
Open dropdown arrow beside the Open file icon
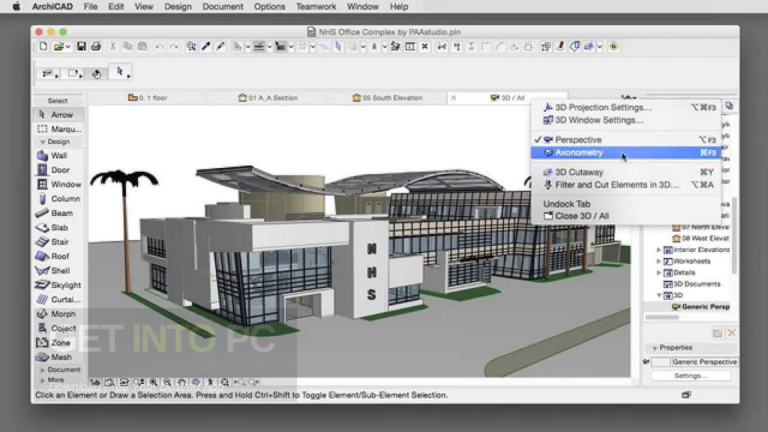68,47
